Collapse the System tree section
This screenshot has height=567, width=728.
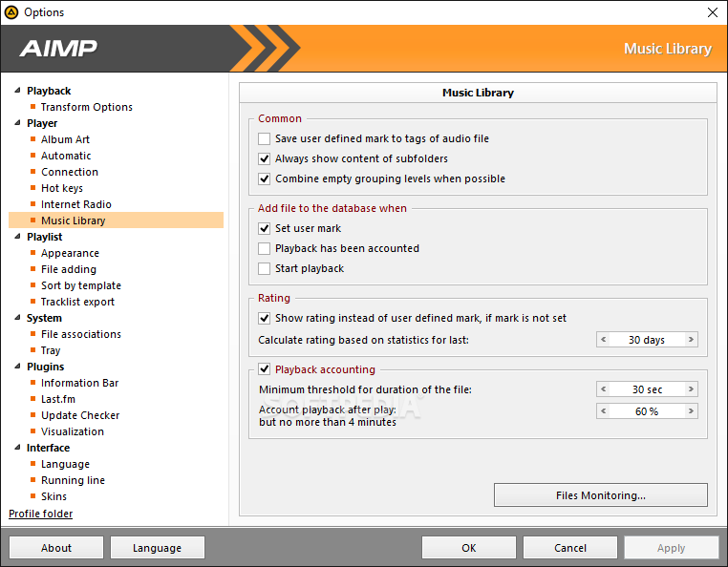[17, 318]
